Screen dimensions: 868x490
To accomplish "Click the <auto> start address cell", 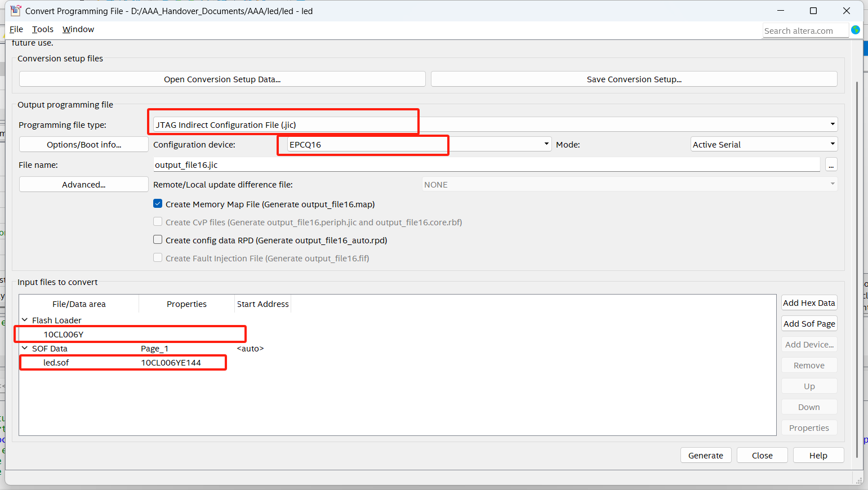I will click(x=250, y=349).
